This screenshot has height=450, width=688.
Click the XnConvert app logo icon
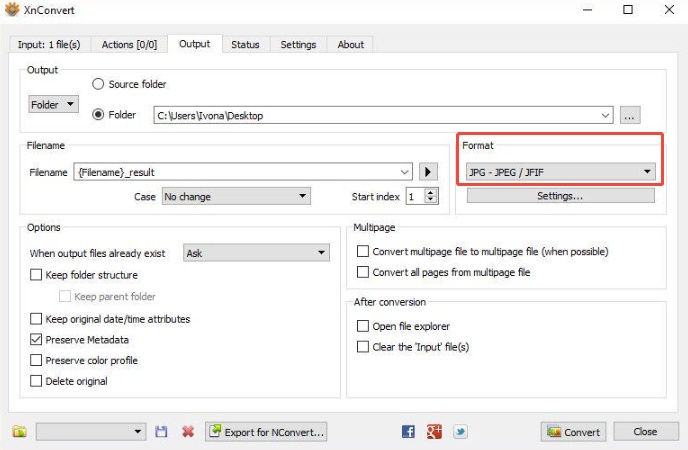[x=12, y=9]
